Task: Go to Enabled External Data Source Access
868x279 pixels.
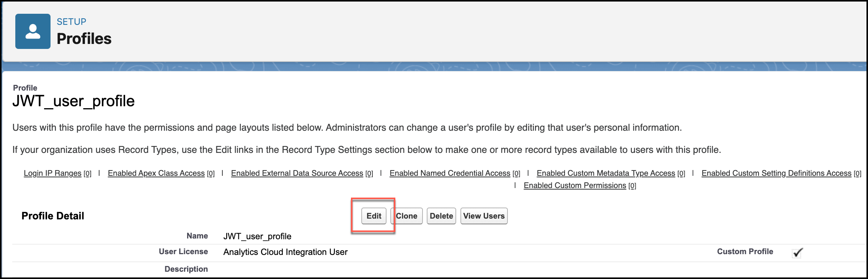Action: click(x=297, y=173)
